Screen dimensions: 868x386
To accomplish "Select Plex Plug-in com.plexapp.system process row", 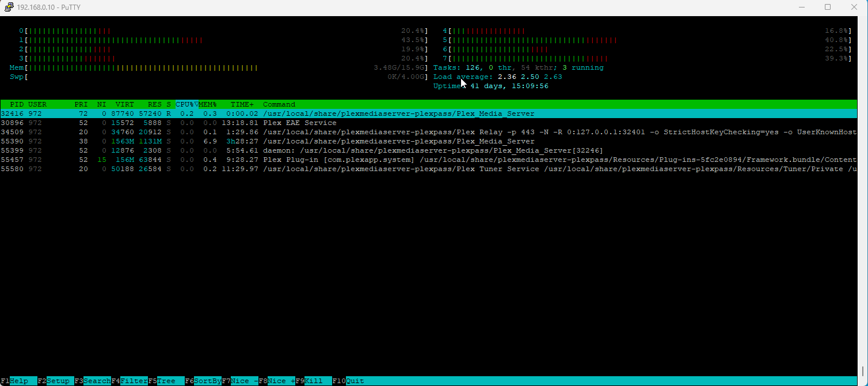I will 429,160.
